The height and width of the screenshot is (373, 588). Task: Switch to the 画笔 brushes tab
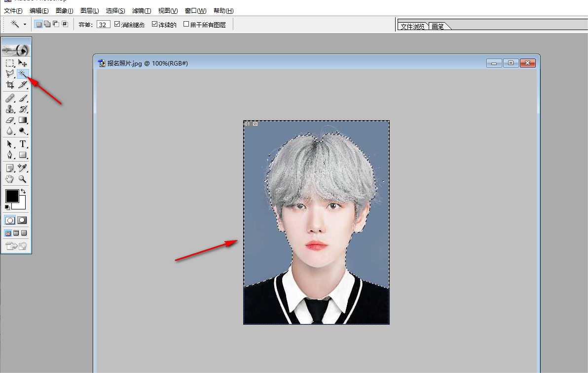pyautogui.click(x=438, y=27)
